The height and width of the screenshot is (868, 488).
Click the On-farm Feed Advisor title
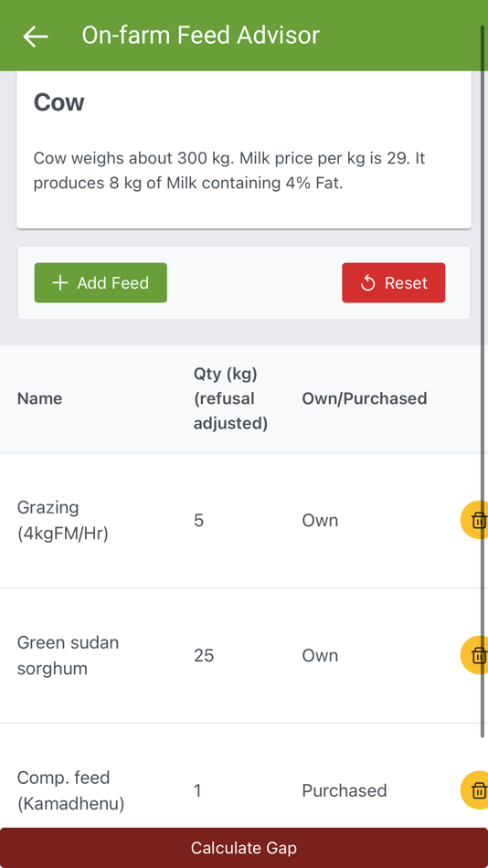point(200,36)
